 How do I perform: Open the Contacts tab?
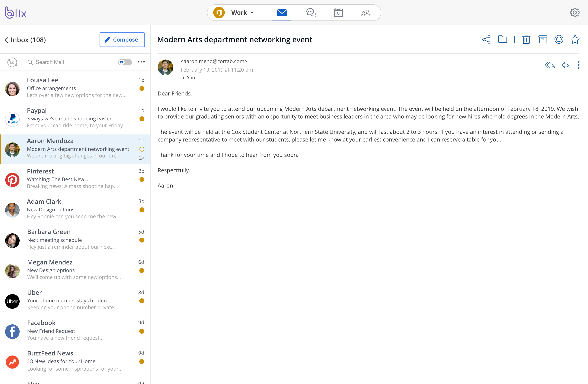point(366,13)
